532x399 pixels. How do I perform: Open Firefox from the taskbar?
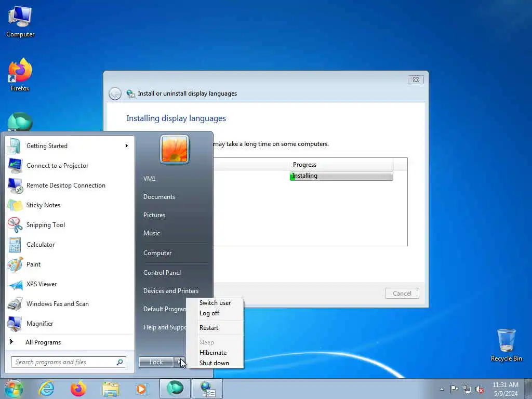pos(78,389)
